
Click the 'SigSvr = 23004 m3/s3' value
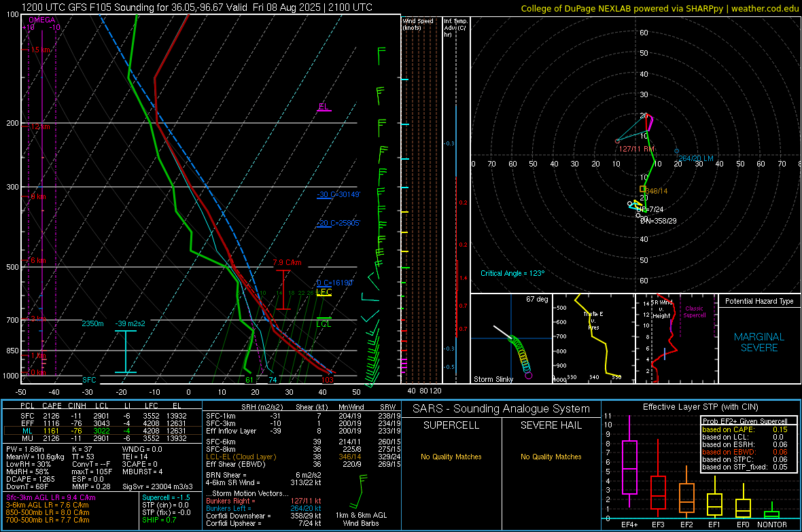(x=158, y=486)
